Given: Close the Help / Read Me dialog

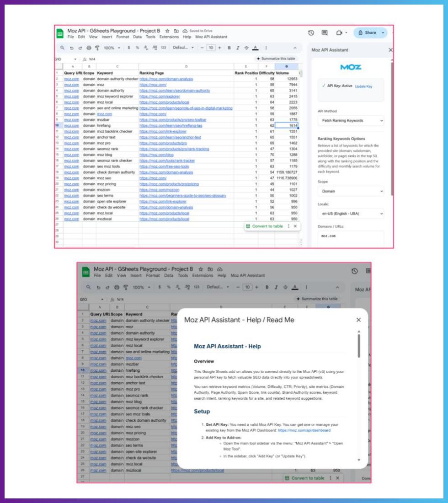Looking at the screenshot, I should [358, 320].
